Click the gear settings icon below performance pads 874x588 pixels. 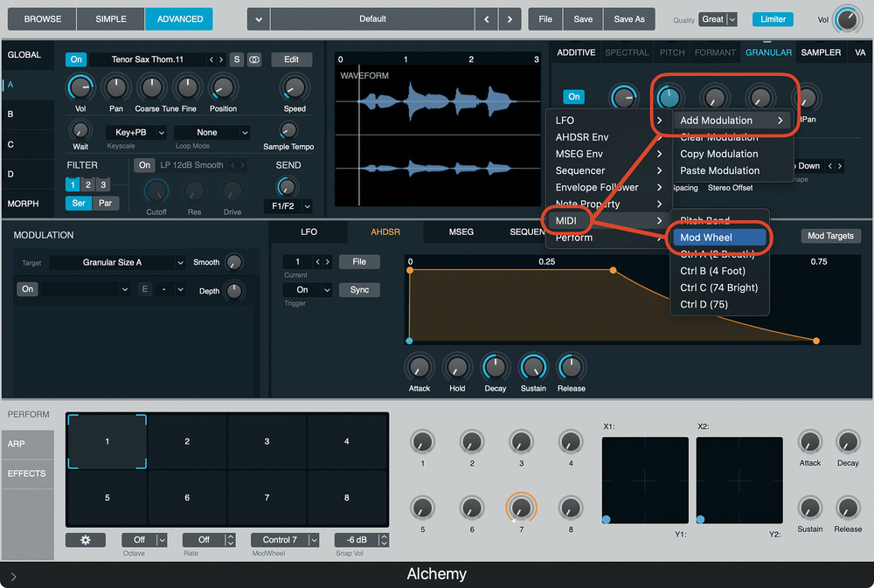86,540
